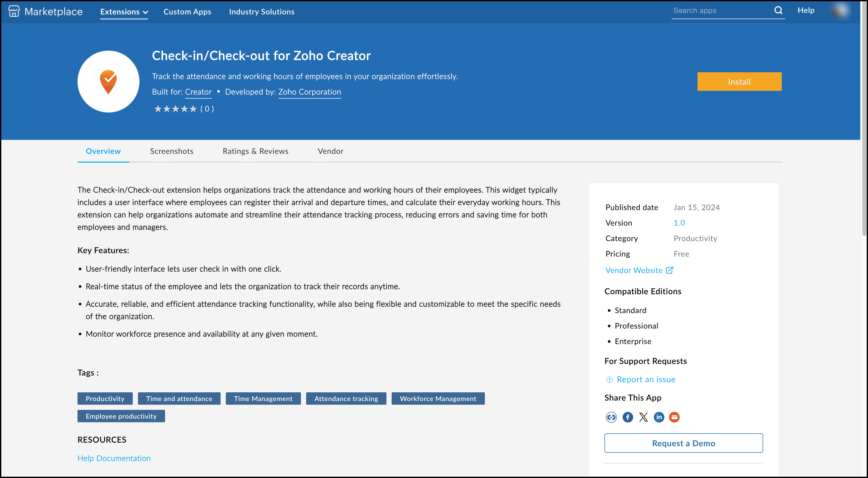Click the Professional edition list item

coord(636,326)
